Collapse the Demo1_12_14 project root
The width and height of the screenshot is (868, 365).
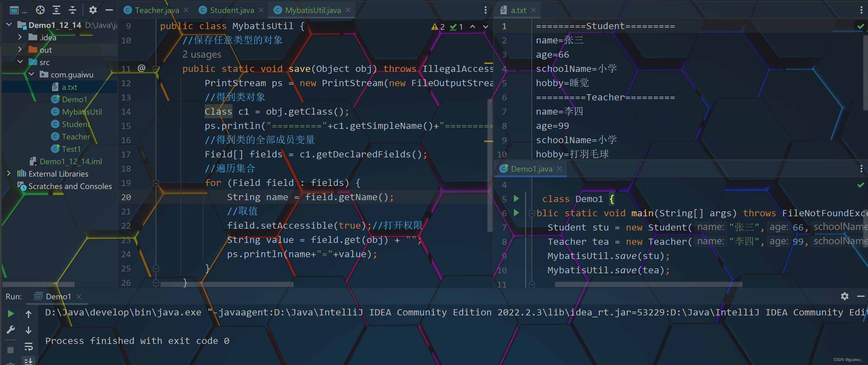coord(9,24)
